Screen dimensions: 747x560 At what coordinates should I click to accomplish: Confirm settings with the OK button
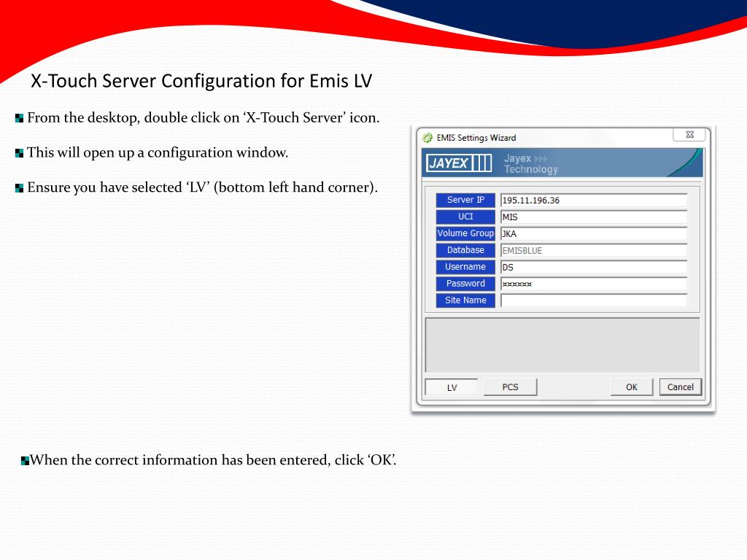click(x=632, y=387)
